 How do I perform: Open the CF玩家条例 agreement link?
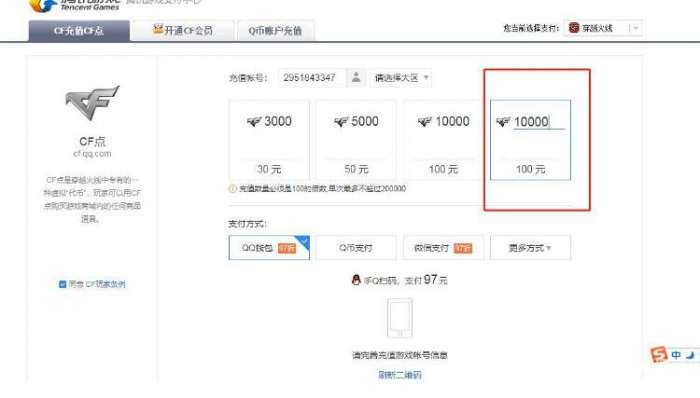105,284
